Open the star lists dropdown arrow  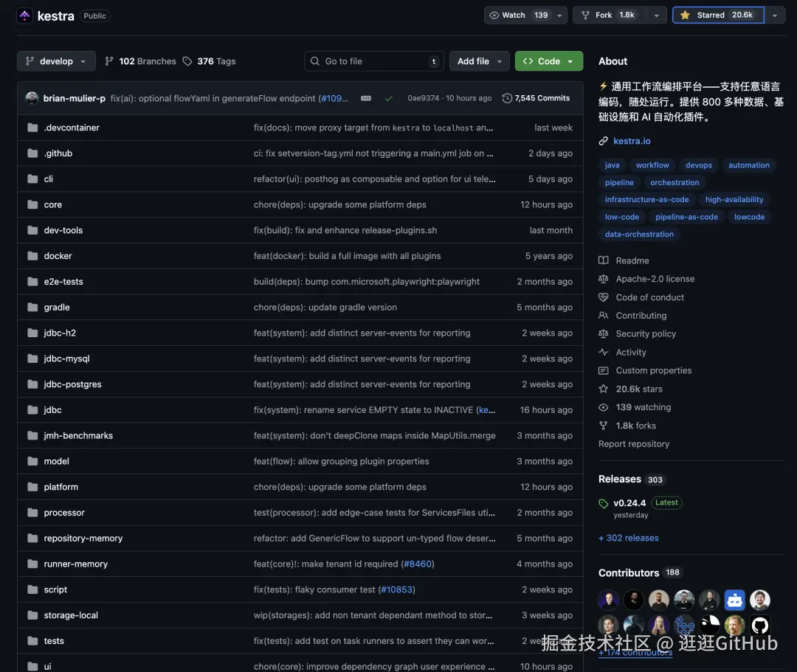[x=775, y=15]
